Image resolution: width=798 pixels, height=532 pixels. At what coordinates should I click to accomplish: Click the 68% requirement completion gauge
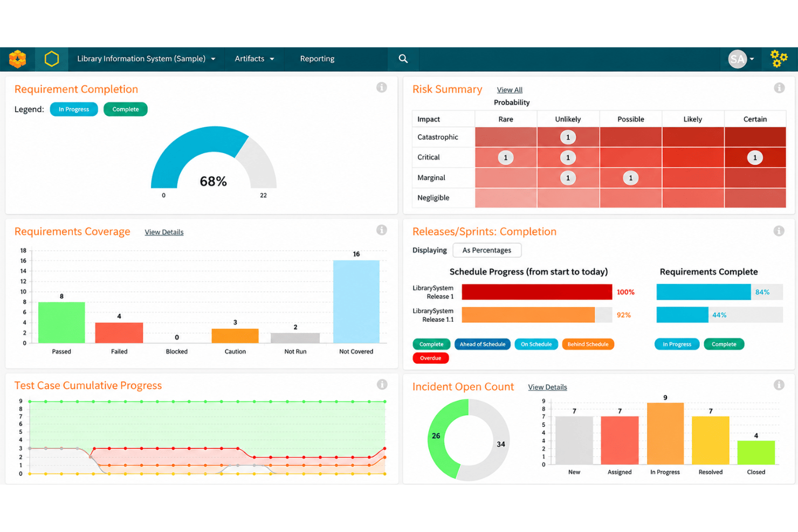point(214,157)
